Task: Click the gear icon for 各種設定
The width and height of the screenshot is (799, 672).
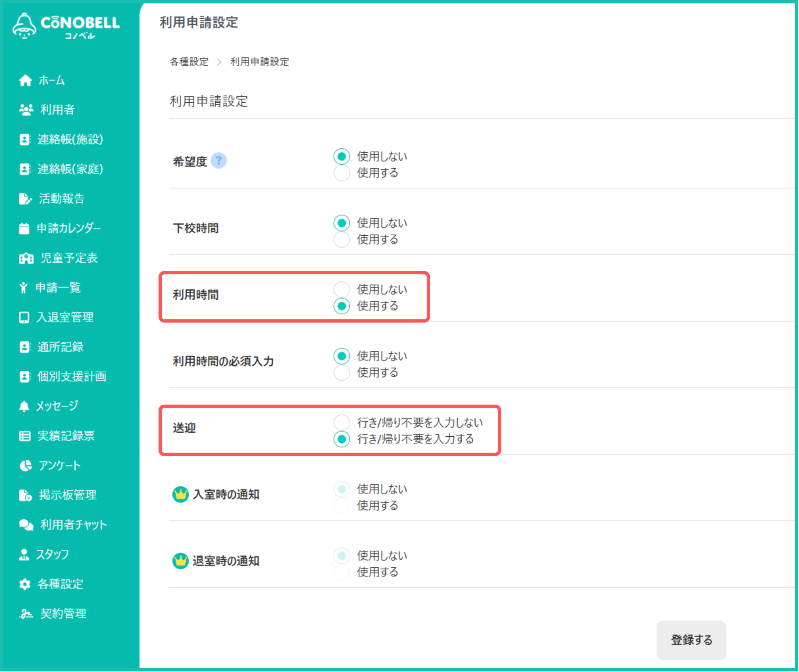Action: coord(25,584)
